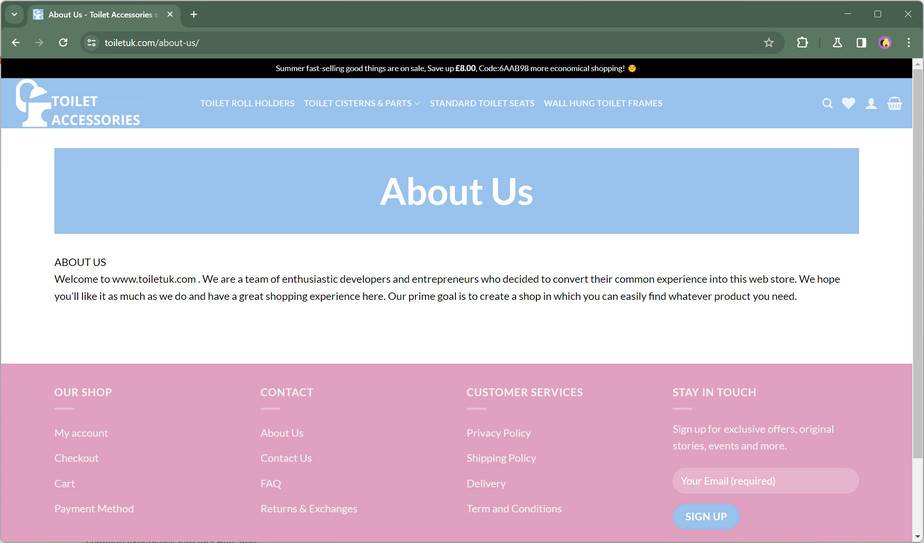The height and width of the screenshot is (543, 924).
Task: Open Shipping Policy footer link
Action: click(x=501, y=458)
